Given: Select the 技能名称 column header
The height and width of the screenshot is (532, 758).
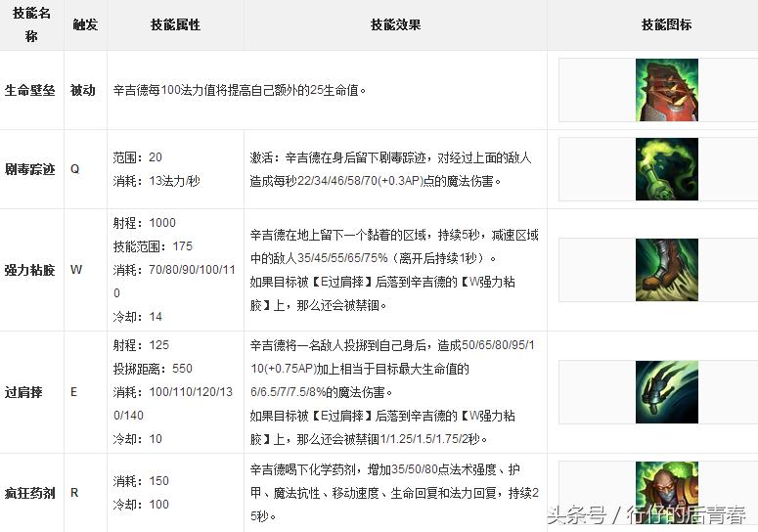Looking at the screenshot, I should tap(31, 24).
